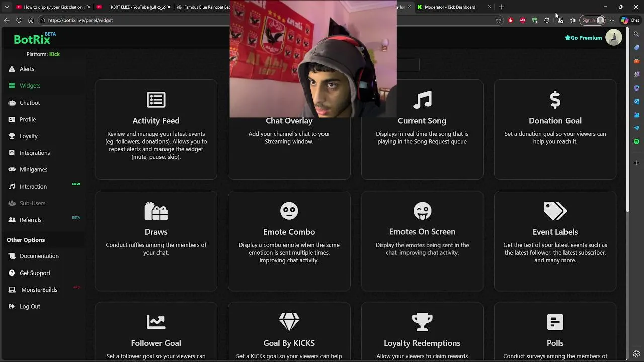
Task: Open Alerts in BotRix sidebar
Action: tap(27, 69)
